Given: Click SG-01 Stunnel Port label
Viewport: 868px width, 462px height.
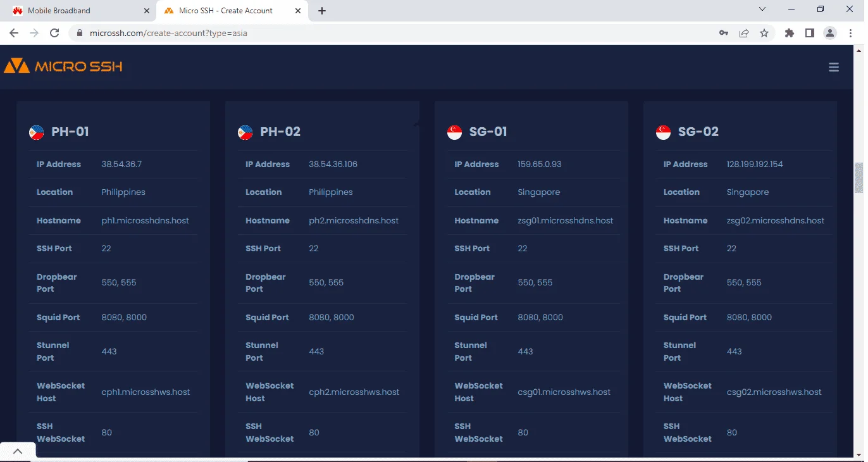Looking at the screenshot, I should pos(471,352).
